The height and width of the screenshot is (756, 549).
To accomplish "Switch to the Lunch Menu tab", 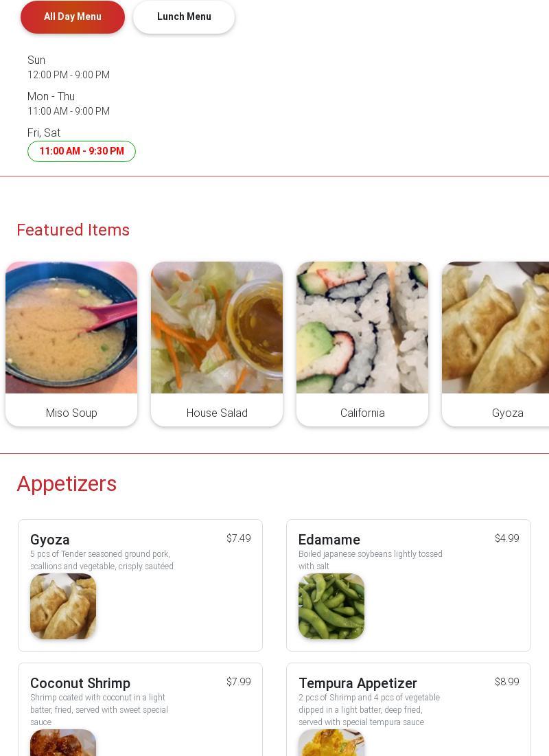I will [184, 17].
